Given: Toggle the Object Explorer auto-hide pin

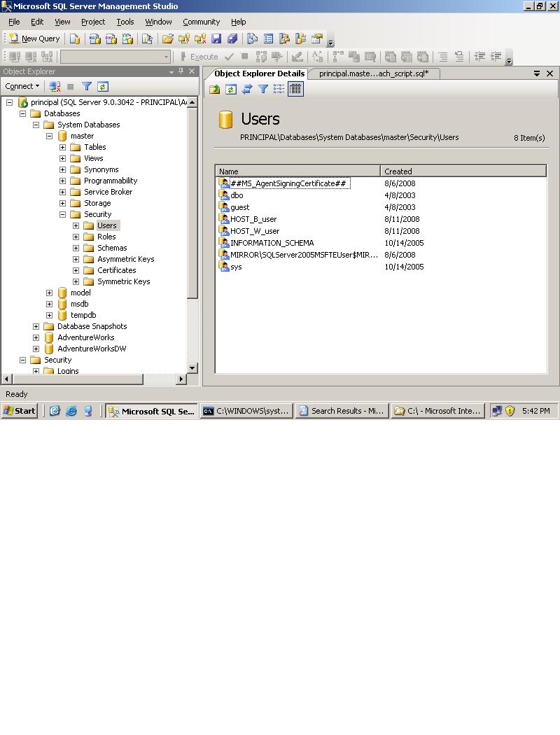Looking at the screenshot, I should point(181,71).
